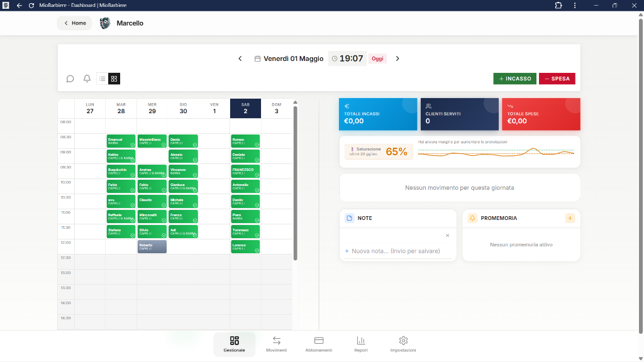Image resolution: width=644 pixels, height=362 pixels.
Task: Open the date picker calendar icon
Action: 257,58
